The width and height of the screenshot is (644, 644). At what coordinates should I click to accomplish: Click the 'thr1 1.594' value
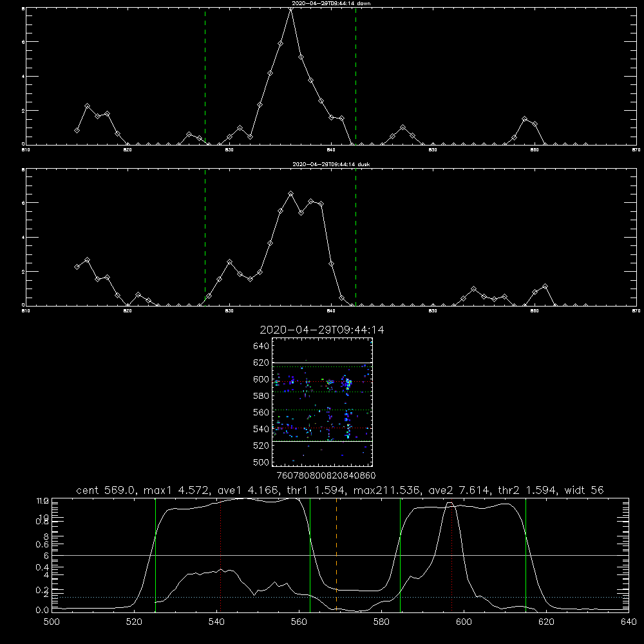coord(316,490)
